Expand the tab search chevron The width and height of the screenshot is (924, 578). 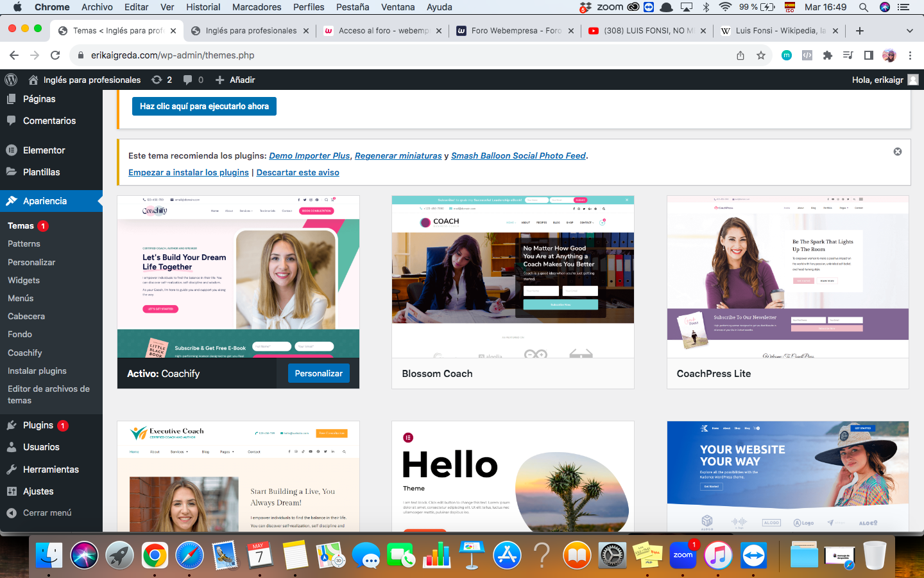tap(909, 31)
